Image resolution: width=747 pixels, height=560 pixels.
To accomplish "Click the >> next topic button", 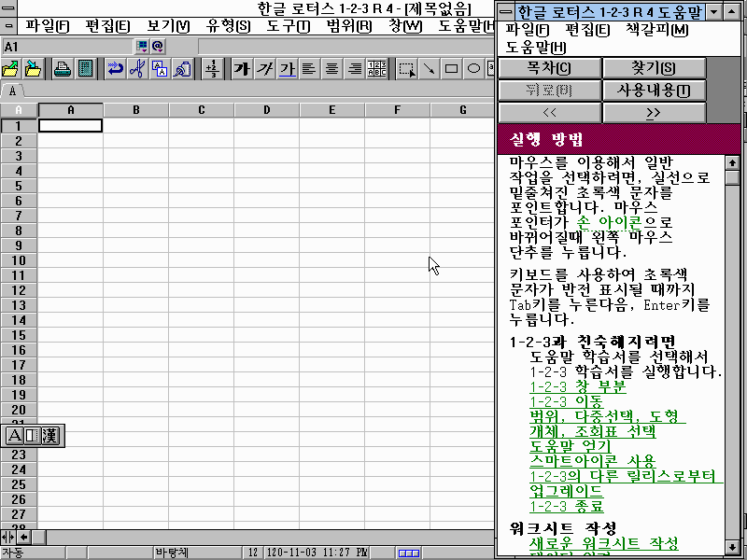I will coord(654,113).
